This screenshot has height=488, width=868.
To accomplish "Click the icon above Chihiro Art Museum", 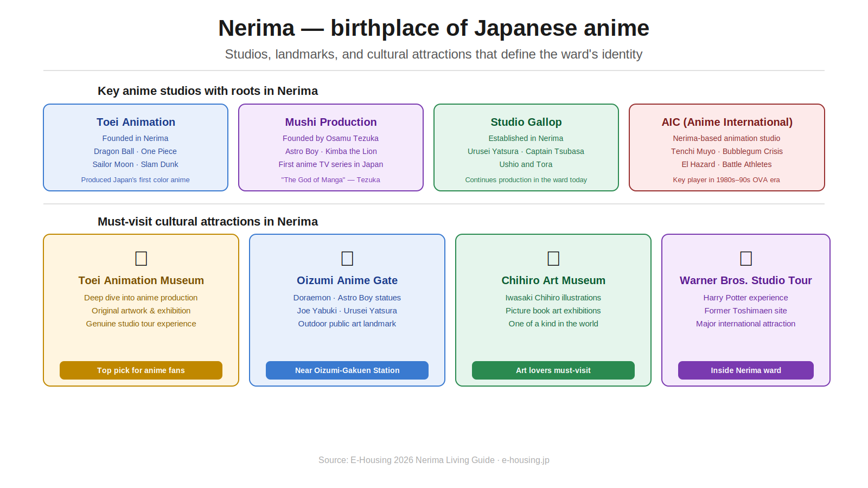I will tap(553, 258).
